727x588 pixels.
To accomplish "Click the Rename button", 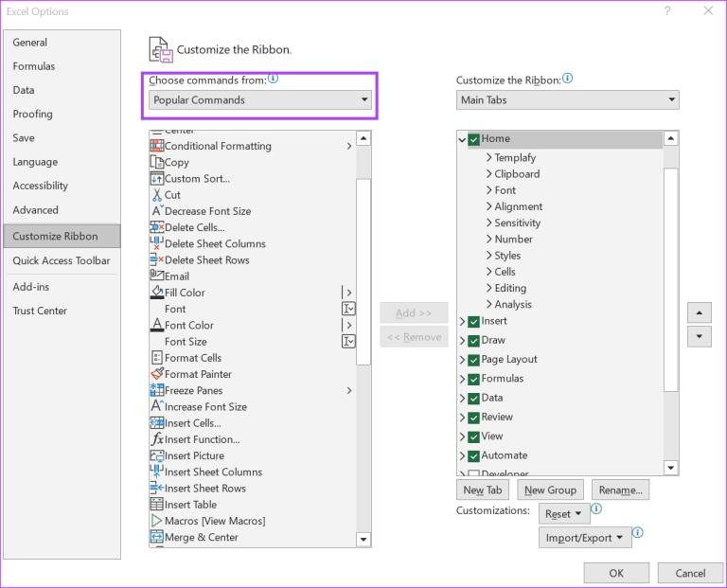I will [x=620, y=490].
